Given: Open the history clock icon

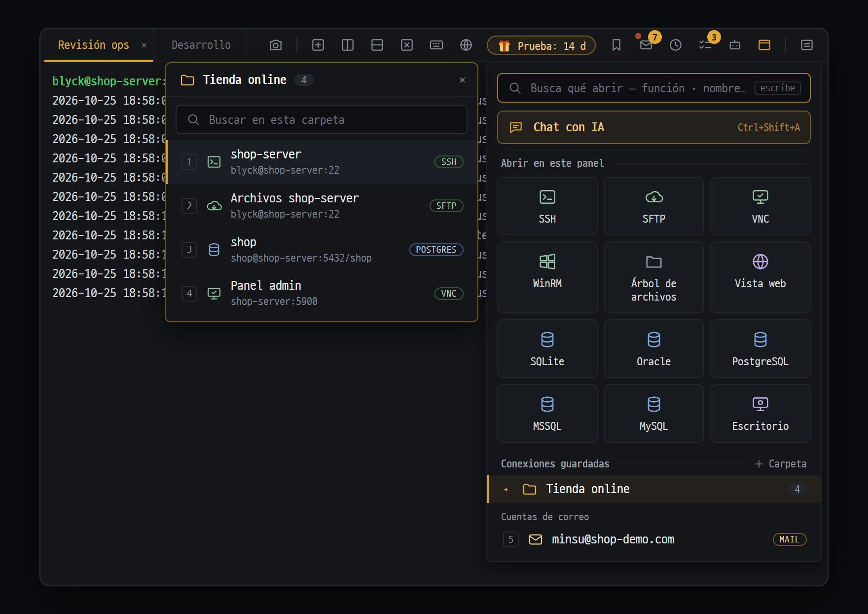Looking at the screenshot, I should (x=676, y=45).
